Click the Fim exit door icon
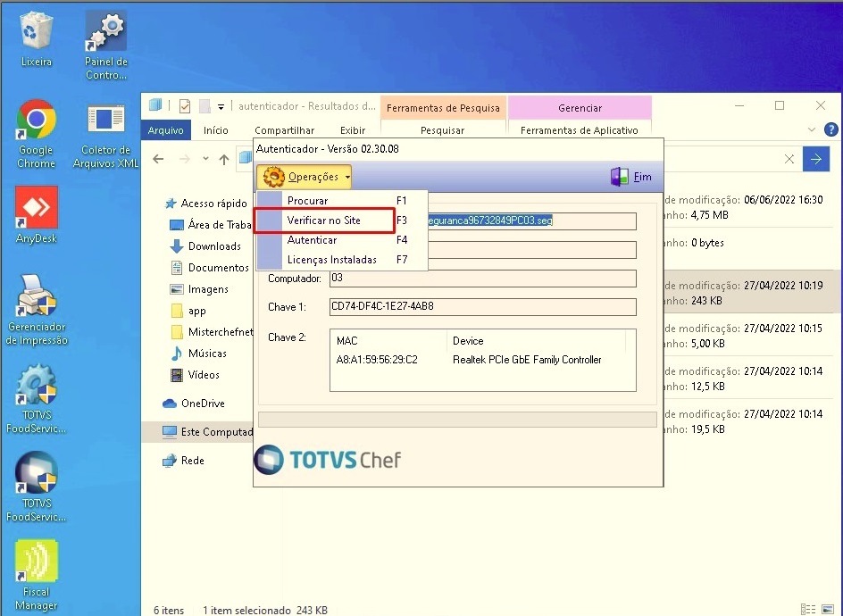 click(x=619, y=177)
